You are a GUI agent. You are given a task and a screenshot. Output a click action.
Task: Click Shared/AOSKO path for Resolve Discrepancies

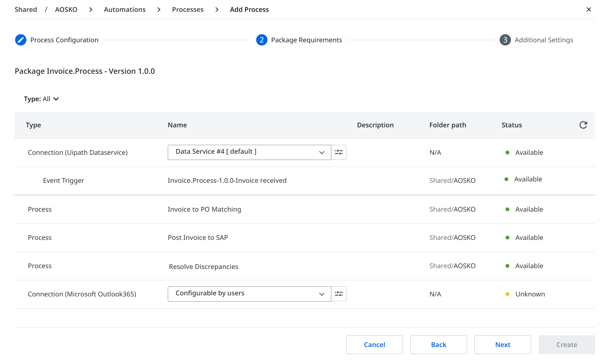[x=452, y=266]
